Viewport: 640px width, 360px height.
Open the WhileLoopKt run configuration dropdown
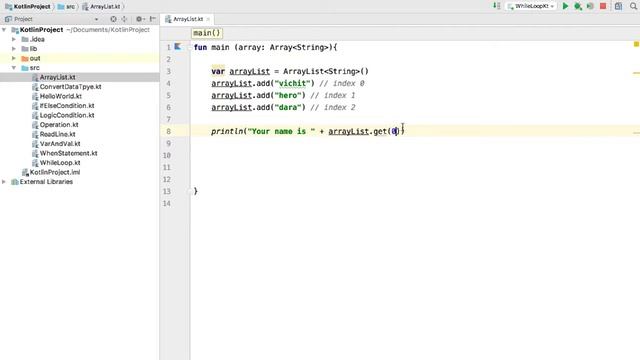[x=531, y=6]
